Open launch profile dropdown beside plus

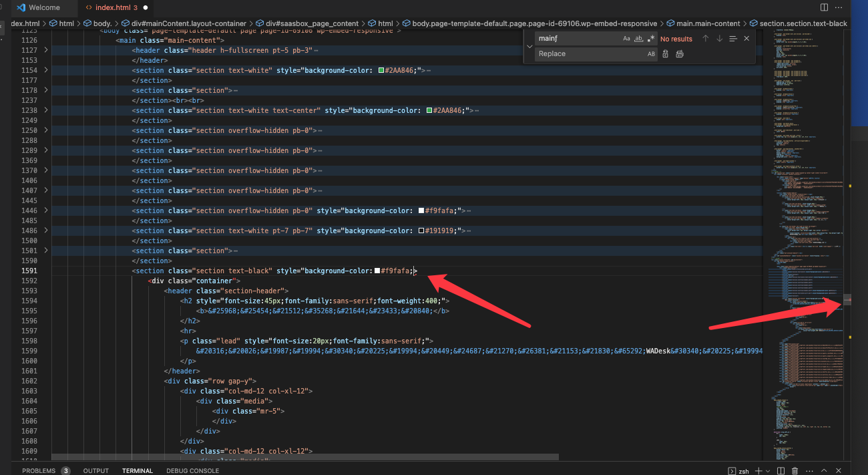[x=767, y=471]
